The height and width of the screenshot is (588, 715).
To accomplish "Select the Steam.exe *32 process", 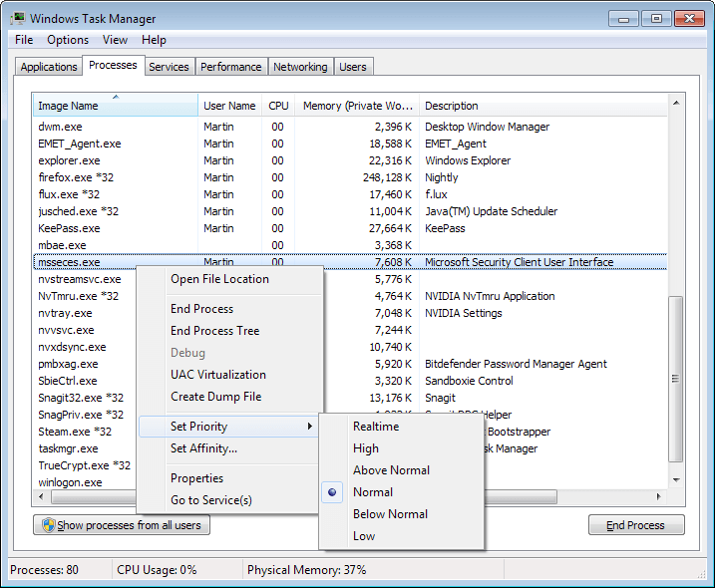I will [75, 432].
